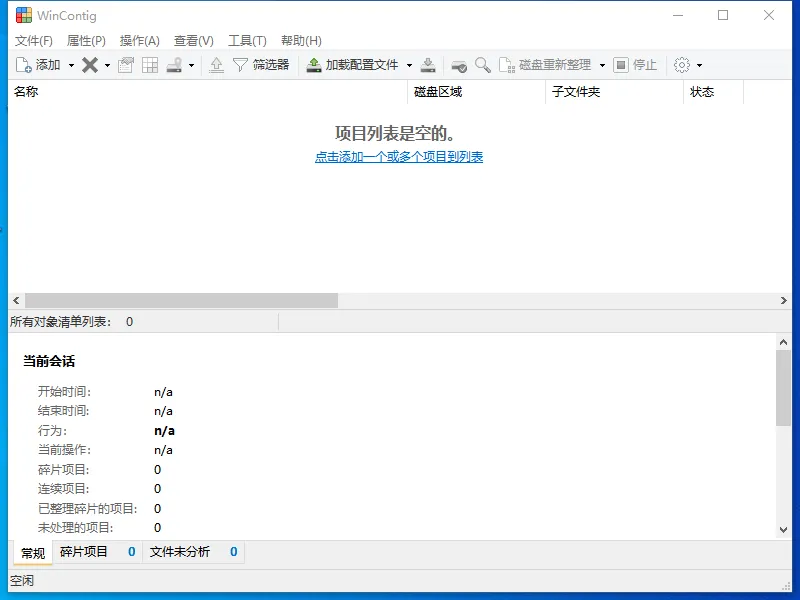The image size is (800, 600).
Task: Click the red X remove items icon
Action: point(90,64)
